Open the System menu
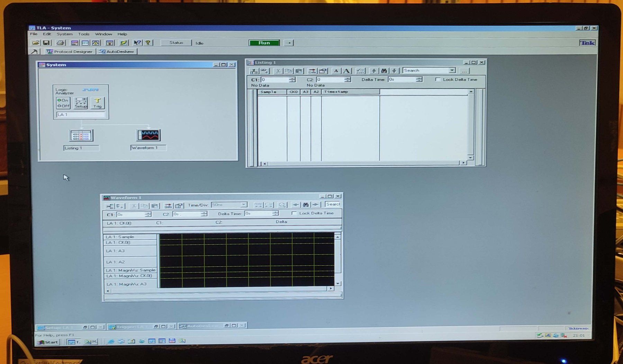The height and width of the screenshot is (364, 623). [65, 34]
